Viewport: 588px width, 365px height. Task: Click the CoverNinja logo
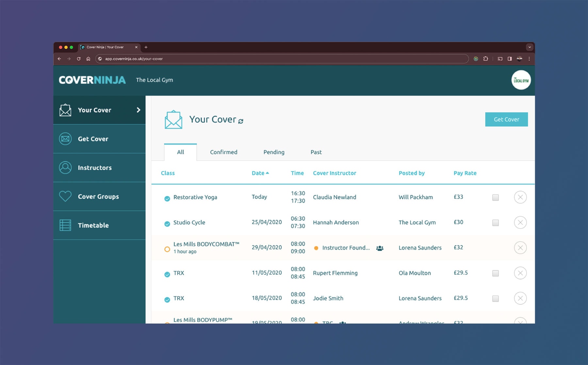92,80
